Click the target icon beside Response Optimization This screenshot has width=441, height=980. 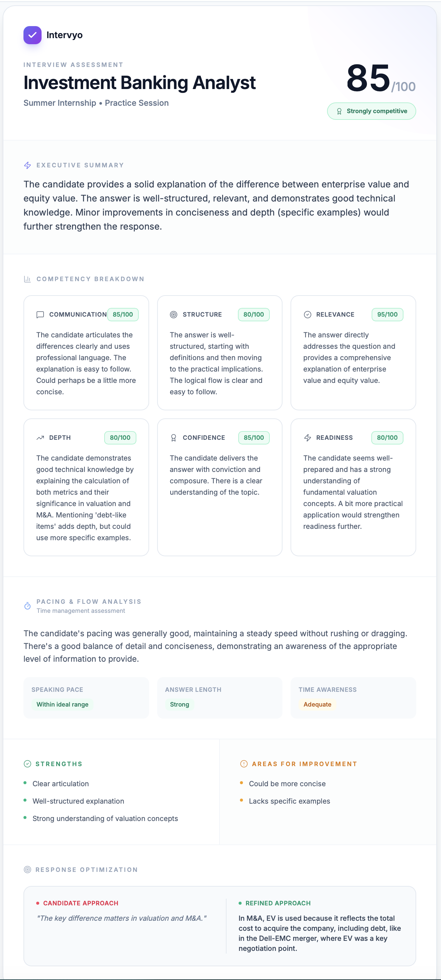click(x=27, y=870)
